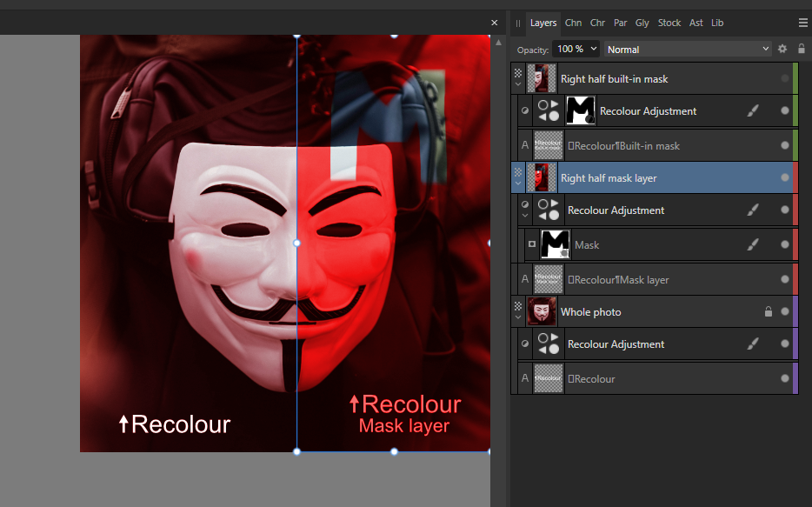Screen dimensions: 812x507
Task: Toggle visibility of the Mask layer
Action: (x=784, y=244)
